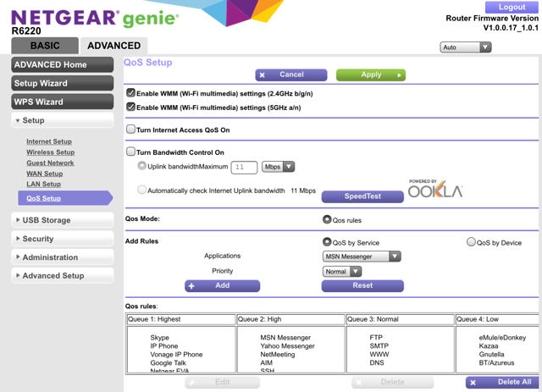Screen dimensions: 542x392
Task: Open LAN Setup link
Action: coord(43,184)
